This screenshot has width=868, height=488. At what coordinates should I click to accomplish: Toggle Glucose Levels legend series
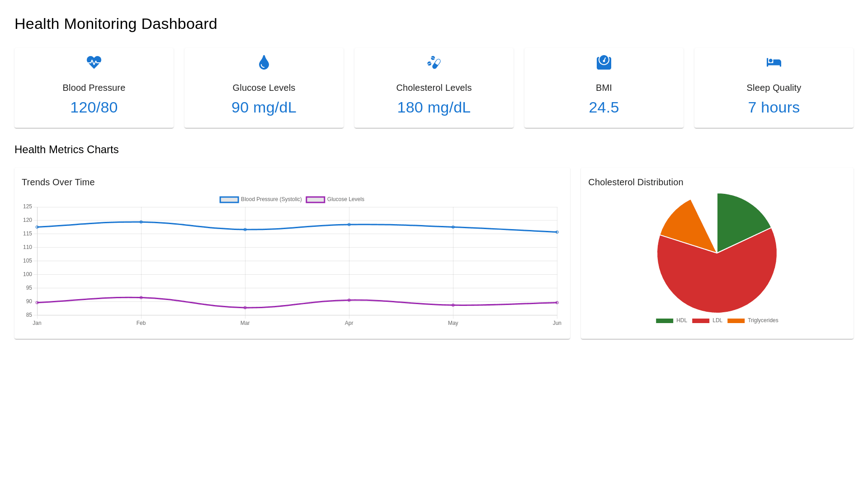[x=335, y=199]
